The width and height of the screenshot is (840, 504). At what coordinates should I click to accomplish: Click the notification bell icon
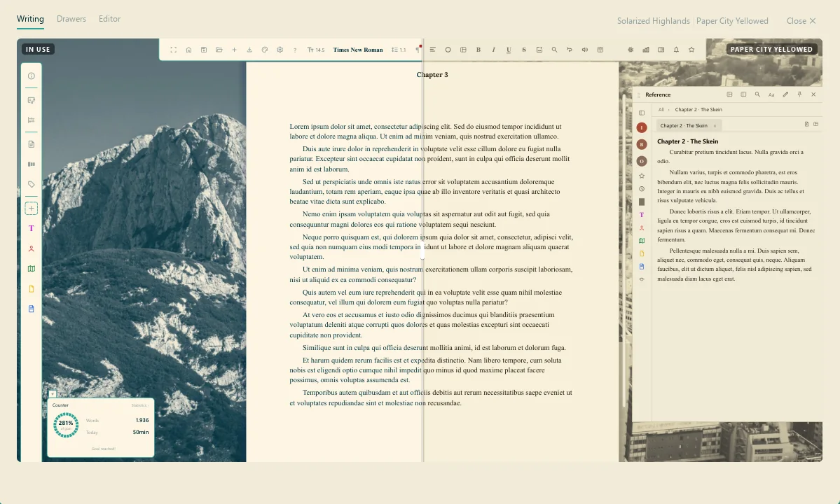click(x=676, y=50)
